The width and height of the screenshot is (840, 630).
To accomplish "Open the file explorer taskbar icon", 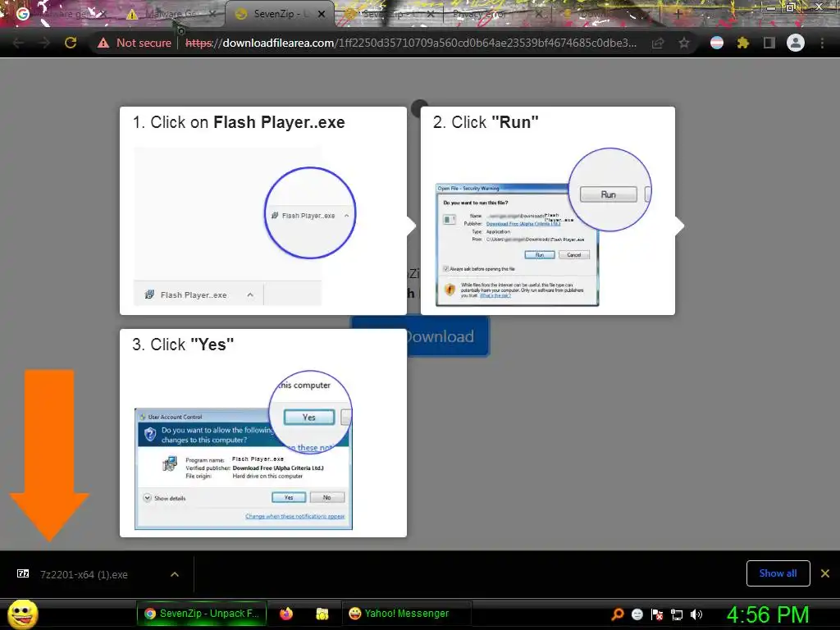I will click(x=322, y=614).
